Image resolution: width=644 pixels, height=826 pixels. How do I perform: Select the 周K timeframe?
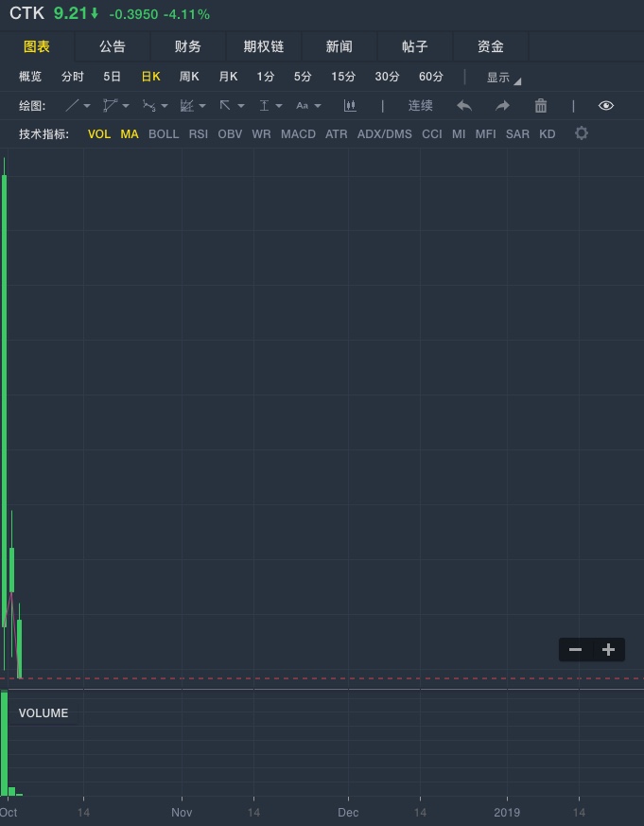click(x=189, y=77)
